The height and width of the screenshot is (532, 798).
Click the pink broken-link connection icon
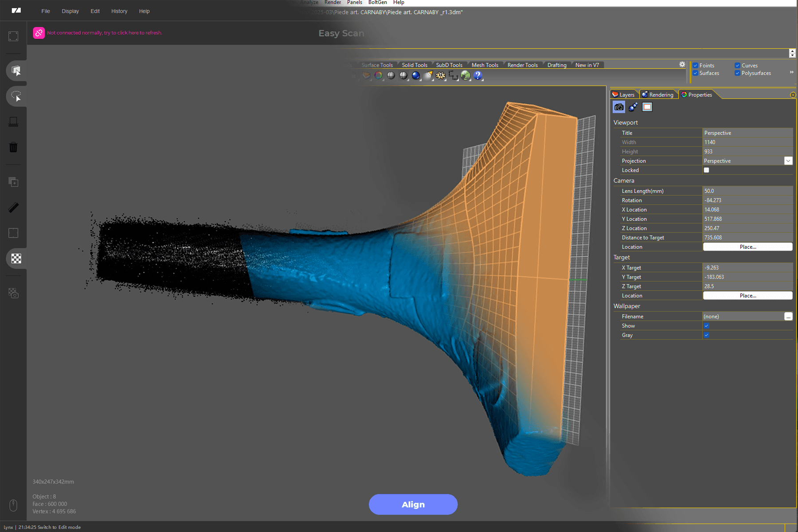39,33
